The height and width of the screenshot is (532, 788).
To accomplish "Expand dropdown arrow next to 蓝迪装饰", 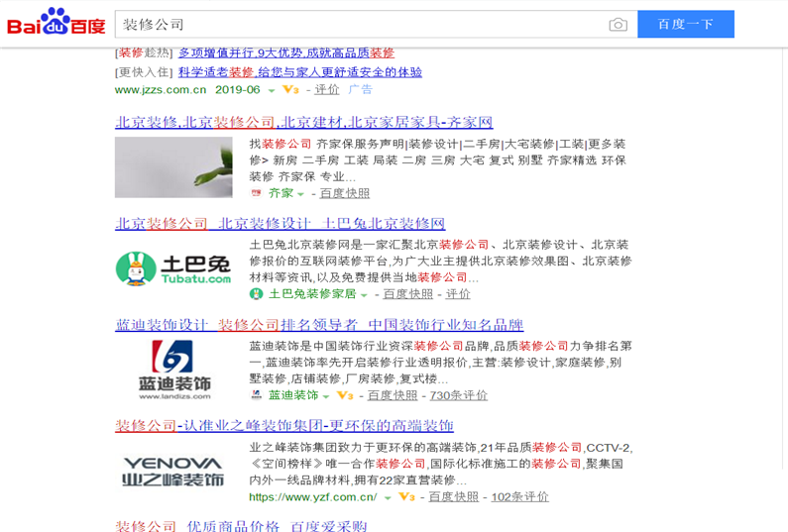I will [326, 396].
